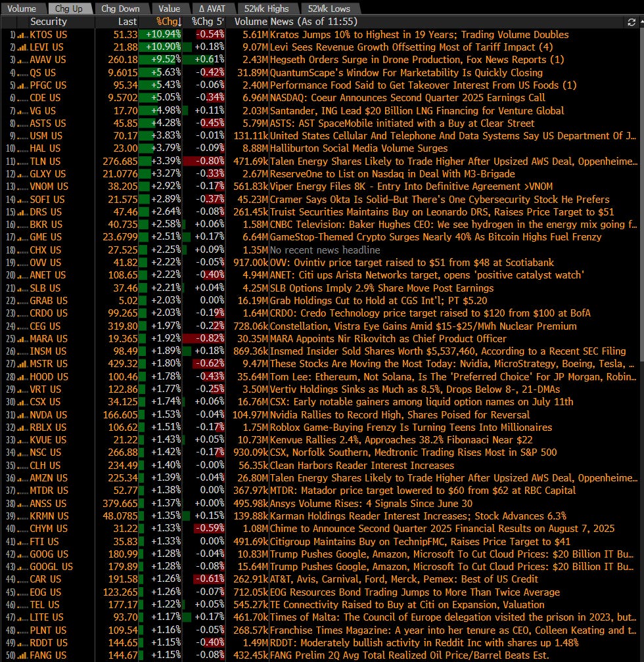Open Performance Food takeover interest headline

point(423,85)
